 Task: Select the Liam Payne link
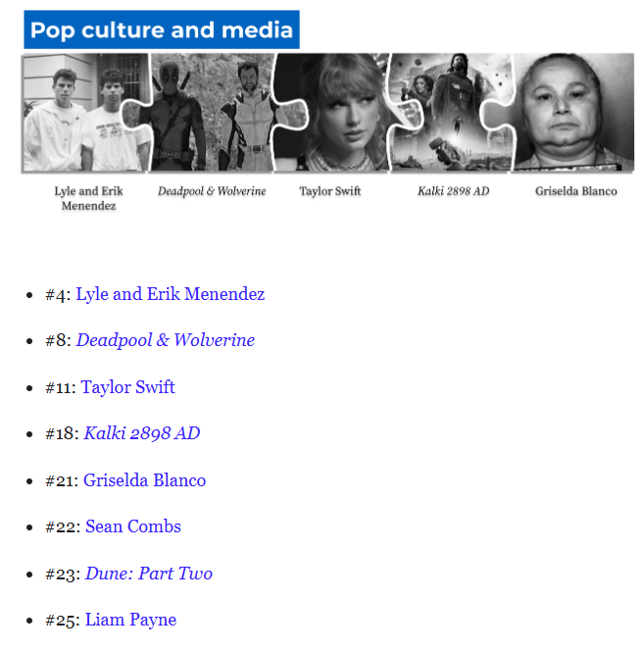(130, 620)
